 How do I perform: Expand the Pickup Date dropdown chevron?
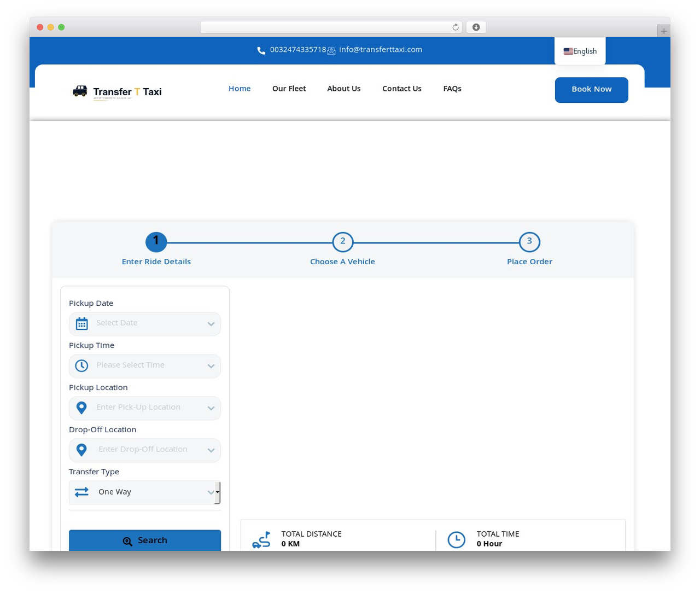coord(211,324)
